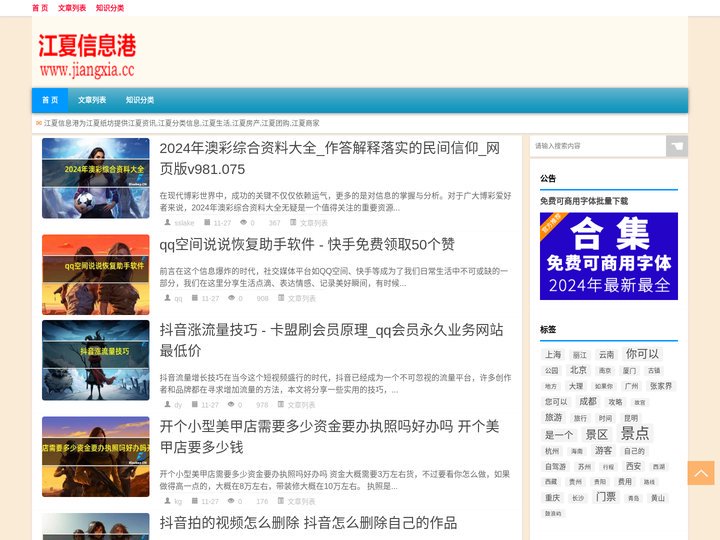The image size is (720, 540).
Task: Select the 西安 tag
Action: pyautogui.click(x=633, y=466)
